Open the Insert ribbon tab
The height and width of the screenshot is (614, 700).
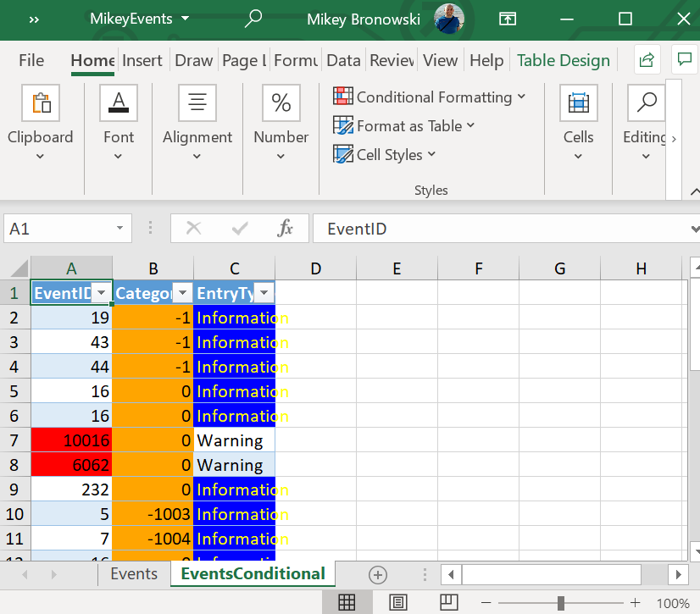point(142,60)
